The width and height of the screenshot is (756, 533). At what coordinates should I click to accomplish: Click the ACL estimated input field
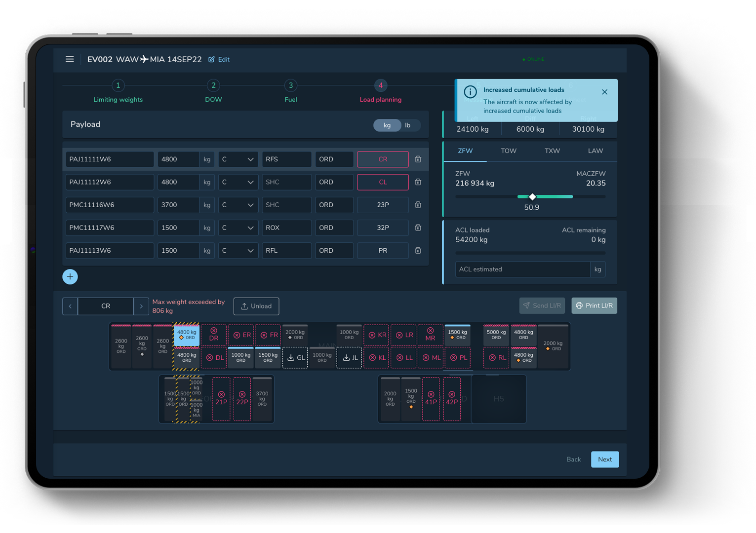point(522,269)
